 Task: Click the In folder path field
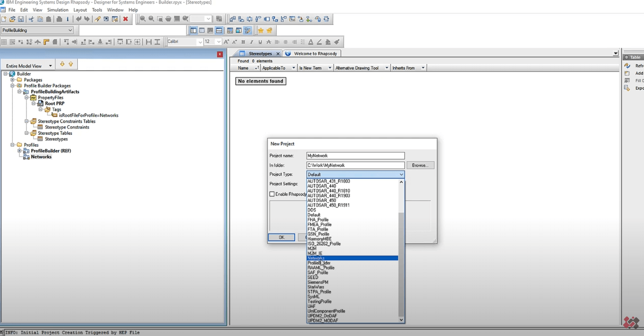[356, 165]
